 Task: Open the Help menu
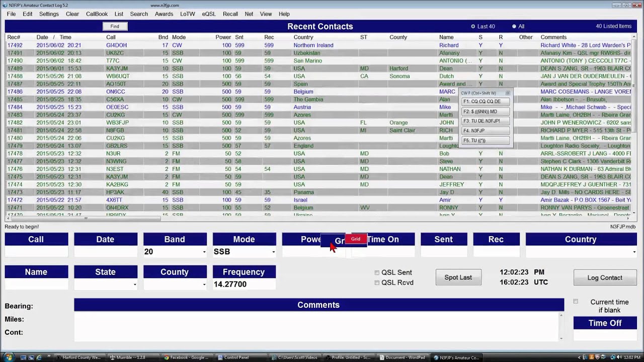tap(284, 14)
